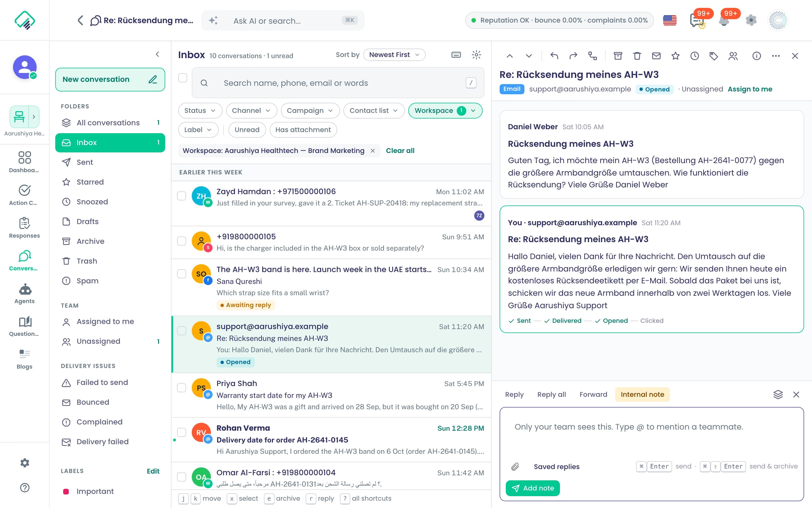This screenshot has height=508, width=812.
Task: Show conversation info with the info icon
Action: 757,56
